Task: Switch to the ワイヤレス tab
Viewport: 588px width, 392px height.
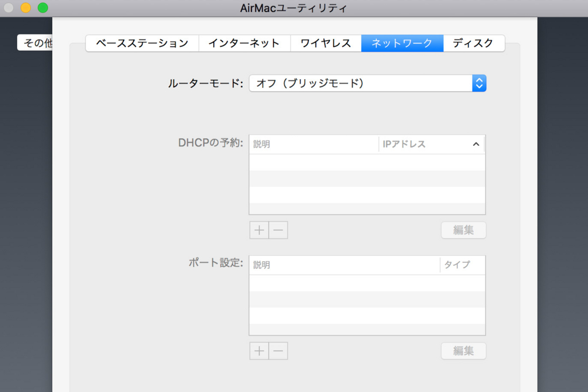Action: point(326,43)
